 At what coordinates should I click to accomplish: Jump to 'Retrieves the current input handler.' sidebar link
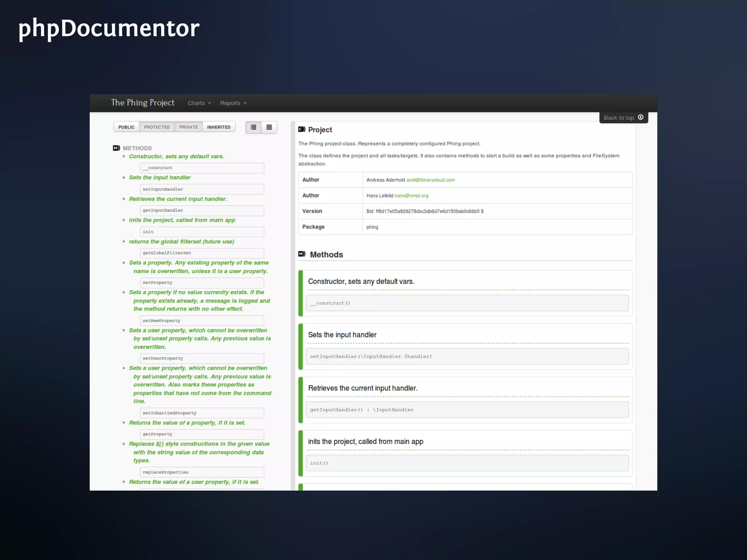tap(178, 199)
